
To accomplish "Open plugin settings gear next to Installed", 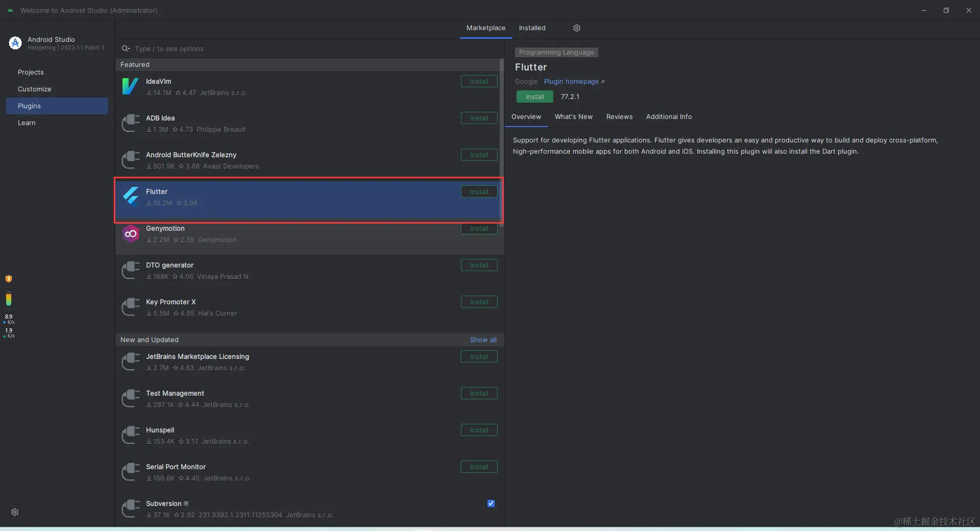I will [577, 28].
